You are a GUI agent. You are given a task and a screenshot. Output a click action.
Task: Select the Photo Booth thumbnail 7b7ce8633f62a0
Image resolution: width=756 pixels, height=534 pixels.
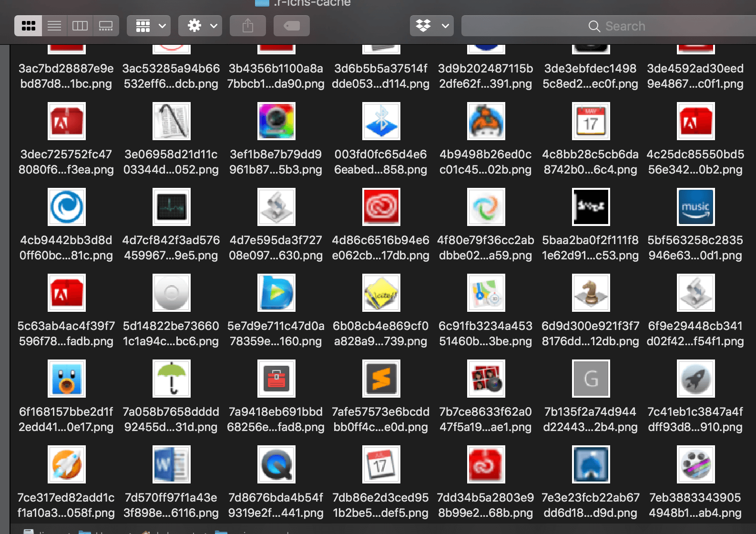[486, 379]
